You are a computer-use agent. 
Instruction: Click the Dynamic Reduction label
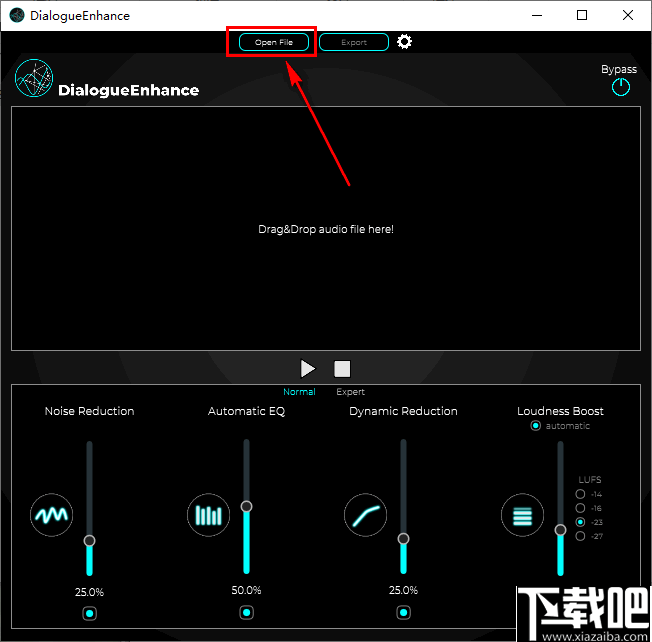click(403, 411)
